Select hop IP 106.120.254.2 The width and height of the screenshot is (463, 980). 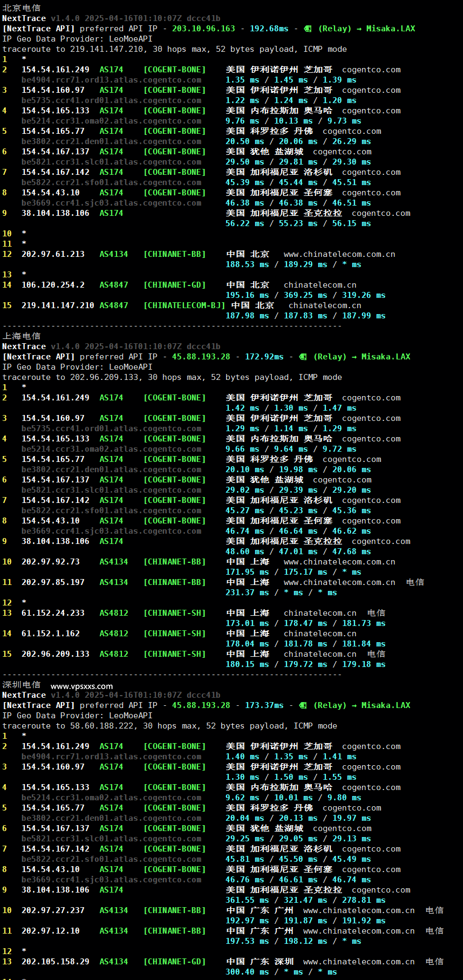click(x=53, y=285)
